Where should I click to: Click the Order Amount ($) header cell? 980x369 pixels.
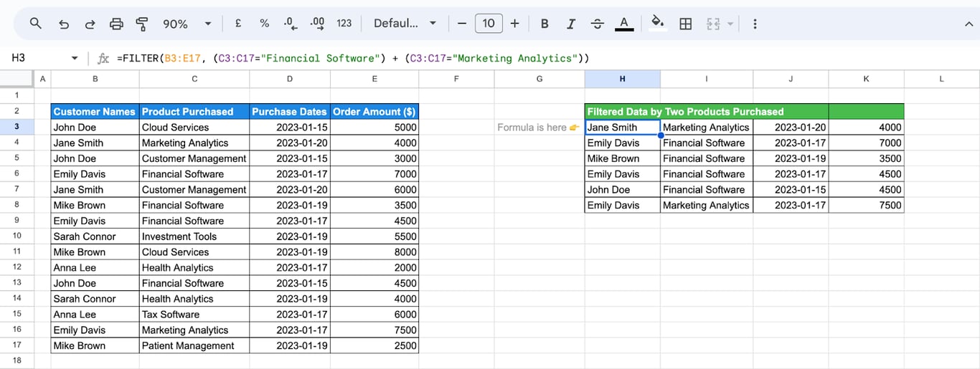tap(374, 111)
